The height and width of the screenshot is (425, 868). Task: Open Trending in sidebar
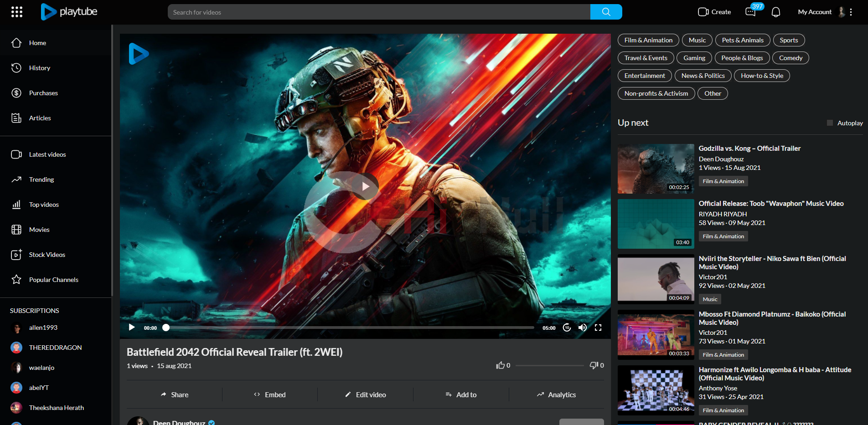(x=56, y=179)
